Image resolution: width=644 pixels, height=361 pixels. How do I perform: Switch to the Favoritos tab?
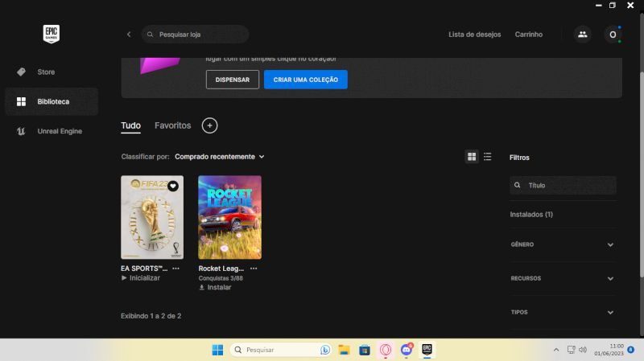(172, 125)
